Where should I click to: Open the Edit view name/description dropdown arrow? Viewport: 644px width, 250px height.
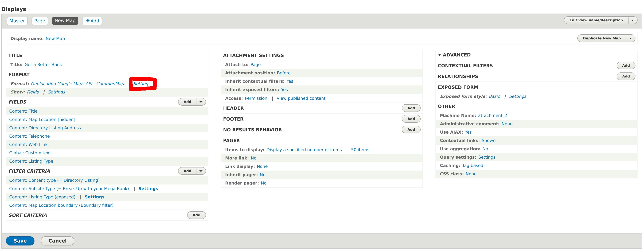pos(632,20)
